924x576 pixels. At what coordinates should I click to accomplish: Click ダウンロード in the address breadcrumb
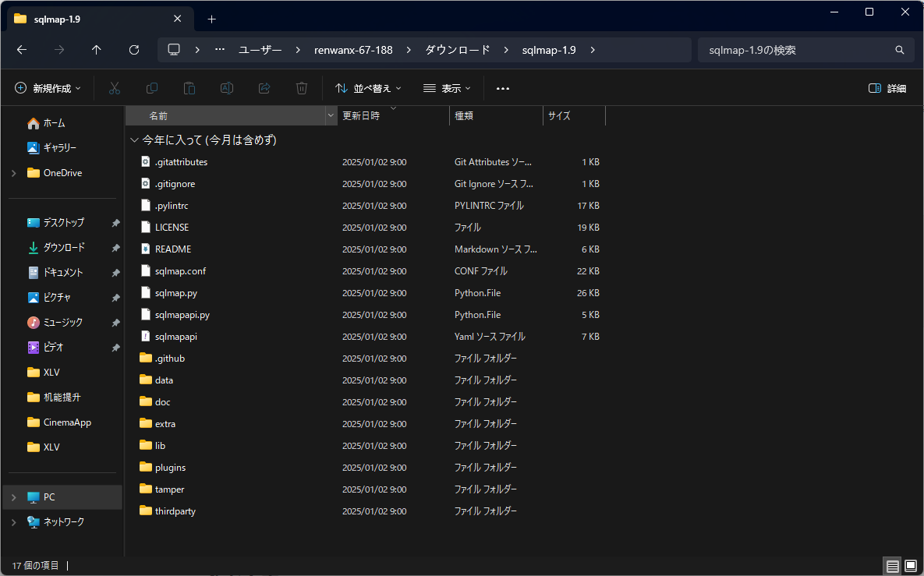(458, 50)
